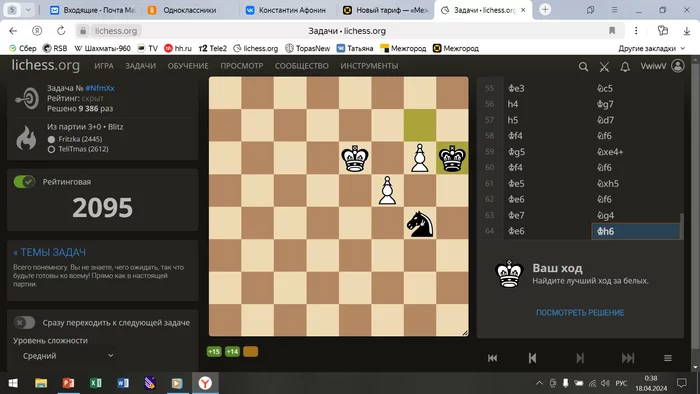Open the ЗАДАЧИ menu
Screen dimensions: 700x394
coord(141,66)
